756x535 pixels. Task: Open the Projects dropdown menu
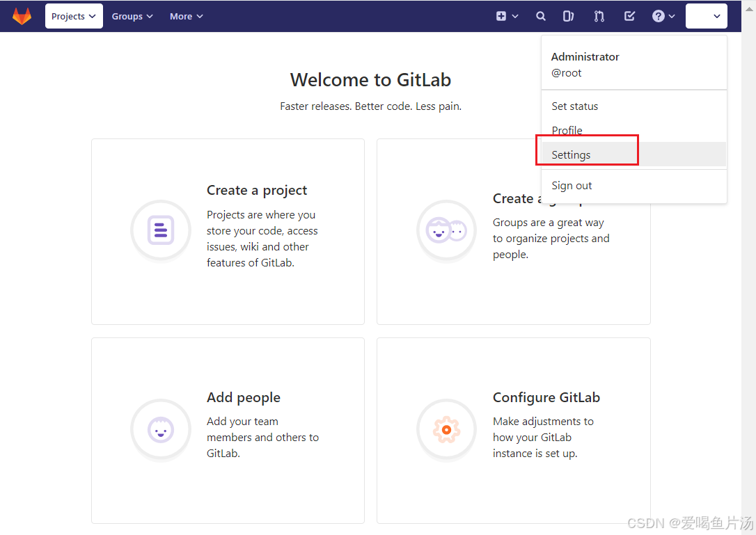pos(74,16)
